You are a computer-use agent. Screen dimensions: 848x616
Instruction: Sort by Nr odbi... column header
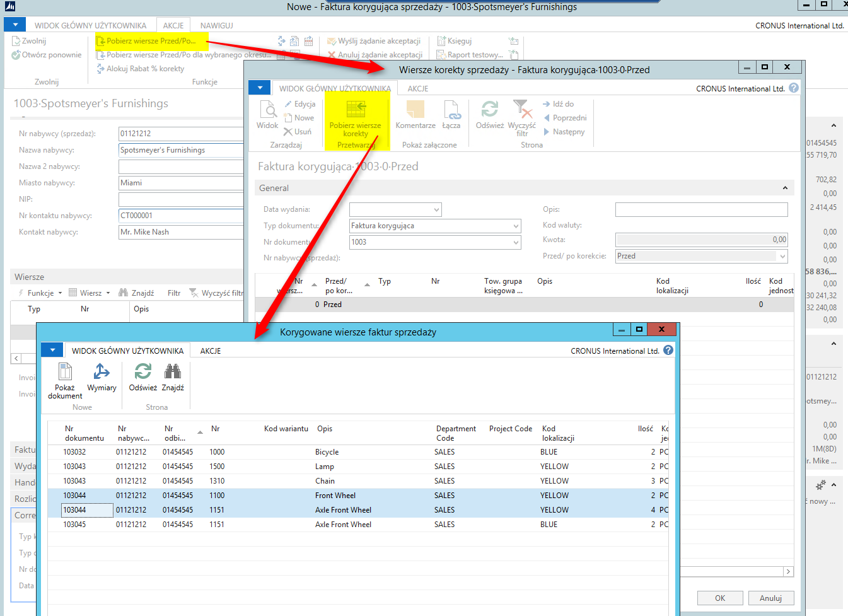[x=182, y=433]
